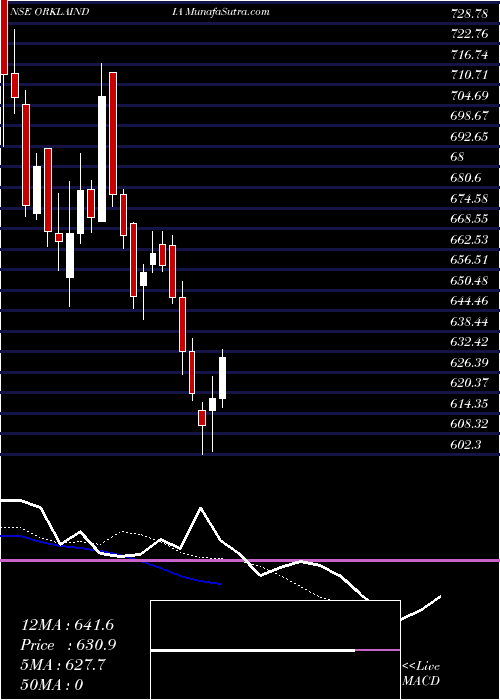Select the 638.44 price axis label
This screenshot has width=500, height=700.
coord(469,321)
